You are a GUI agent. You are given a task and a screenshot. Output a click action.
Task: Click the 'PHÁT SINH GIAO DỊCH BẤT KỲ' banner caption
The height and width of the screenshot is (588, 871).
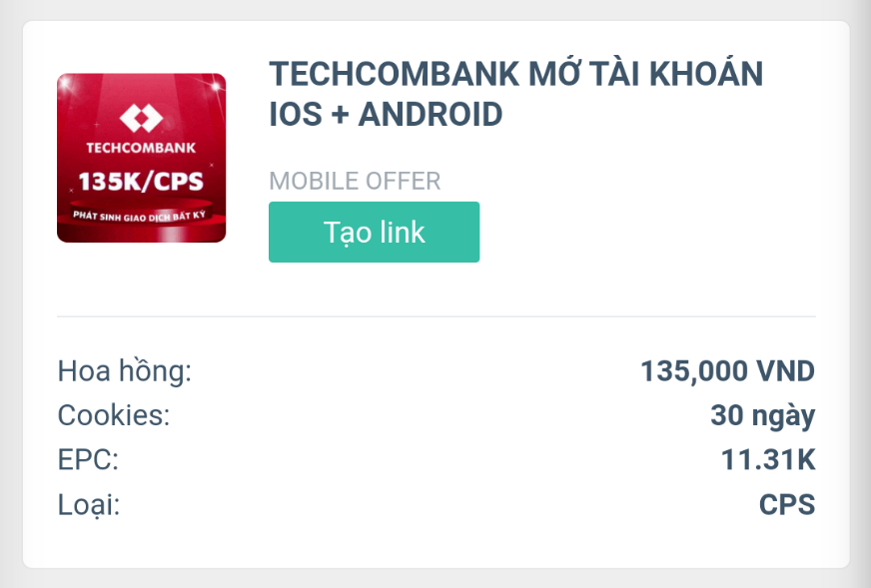(x=141, y=216)
